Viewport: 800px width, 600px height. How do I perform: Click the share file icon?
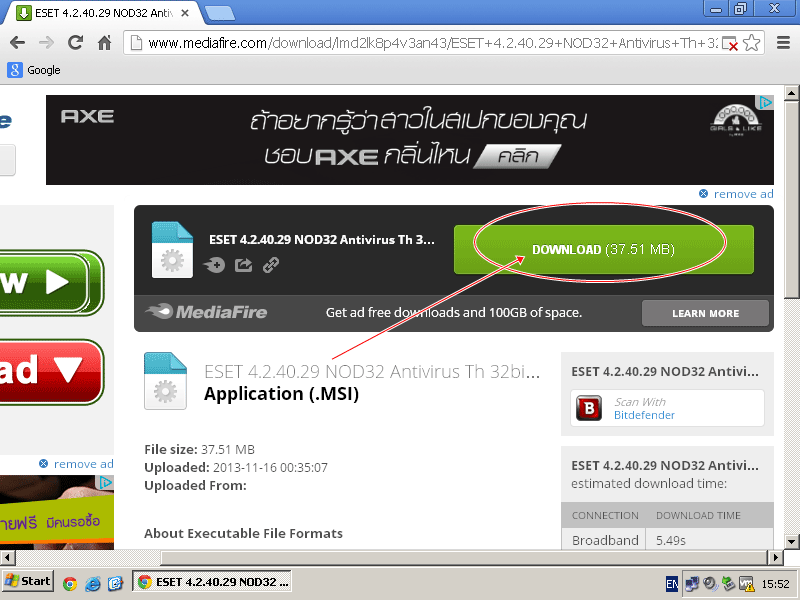243,265
